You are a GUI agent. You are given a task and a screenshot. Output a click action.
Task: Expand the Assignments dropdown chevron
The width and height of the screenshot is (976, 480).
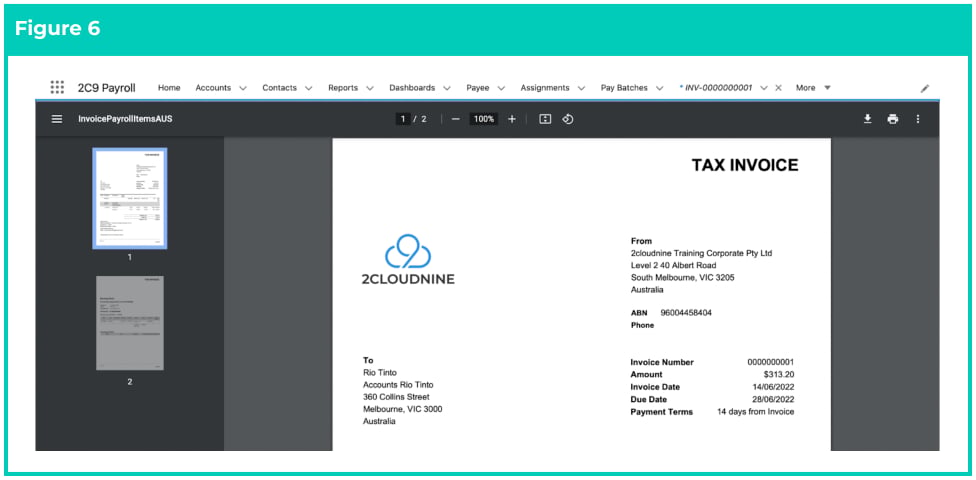tap(581, 88)
